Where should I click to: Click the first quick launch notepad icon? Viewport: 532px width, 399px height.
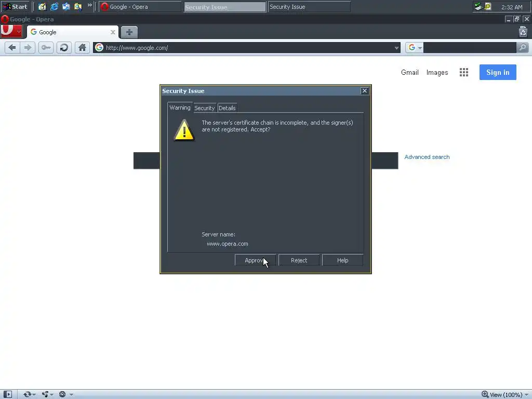coord(42,6)
